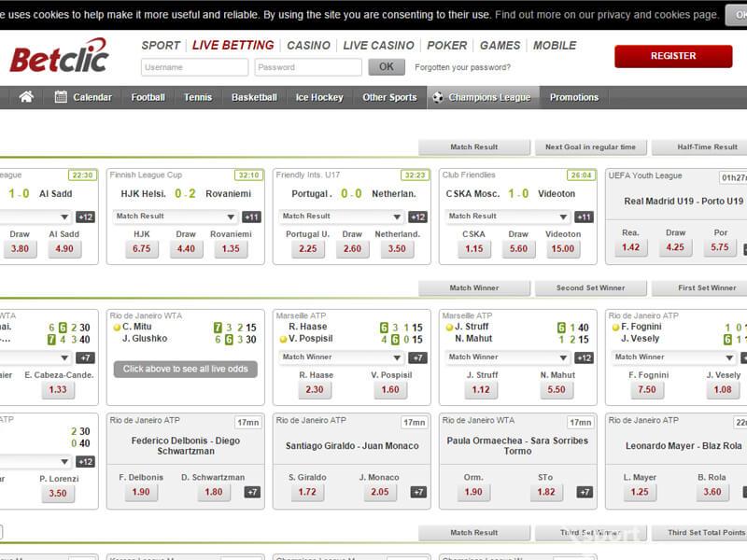Open +12 more bets for Portugal U17 match
The width and height of the screenshot is (747, 560).
click(x=417, y=217)
